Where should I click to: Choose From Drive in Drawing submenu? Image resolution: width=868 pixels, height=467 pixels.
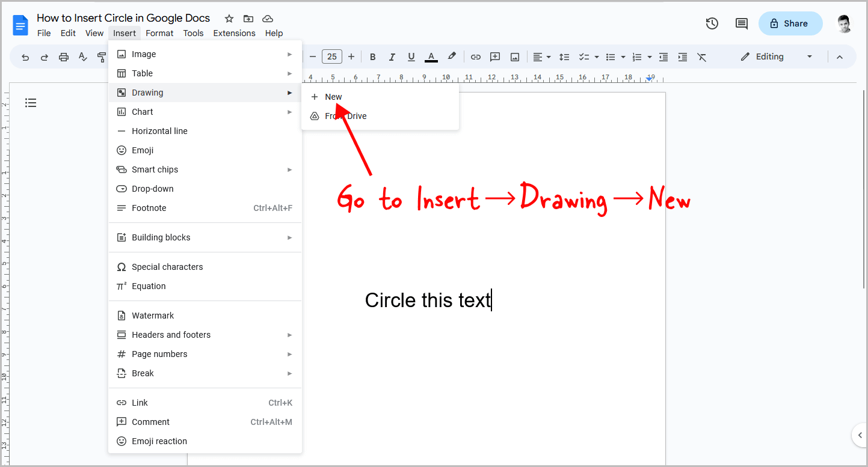[x=380, y=116]
